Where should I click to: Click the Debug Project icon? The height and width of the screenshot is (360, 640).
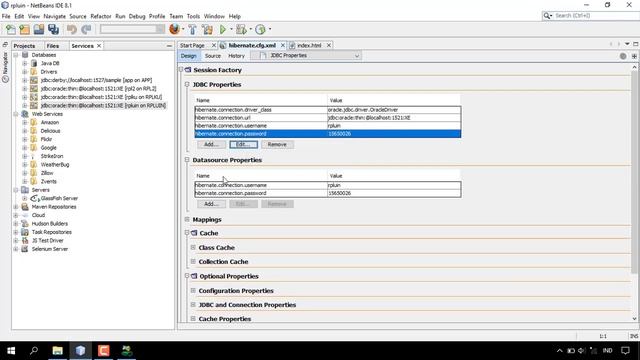(x=241, y=29)
